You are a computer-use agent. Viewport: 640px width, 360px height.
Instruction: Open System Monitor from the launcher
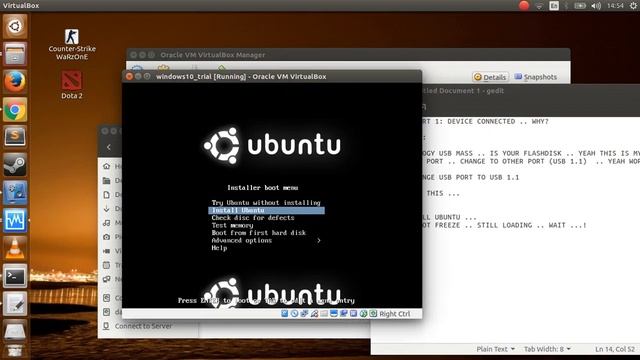(x=15, y=220)
